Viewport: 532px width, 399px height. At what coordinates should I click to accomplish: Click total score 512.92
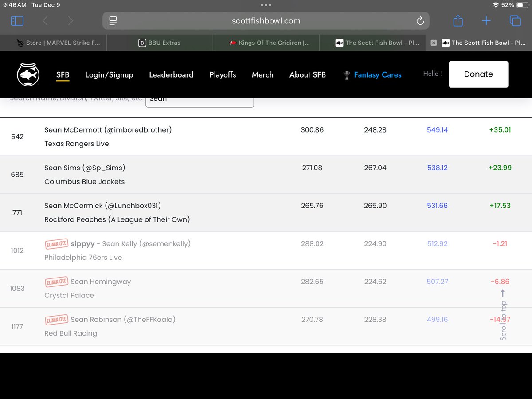(437, 243)
